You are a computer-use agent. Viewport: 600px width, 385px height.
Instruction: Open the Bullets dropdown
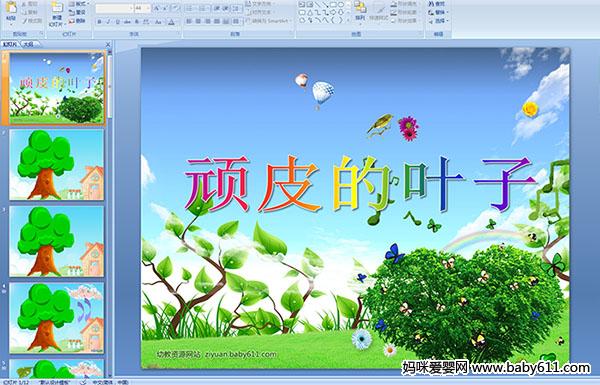point(192,8)
